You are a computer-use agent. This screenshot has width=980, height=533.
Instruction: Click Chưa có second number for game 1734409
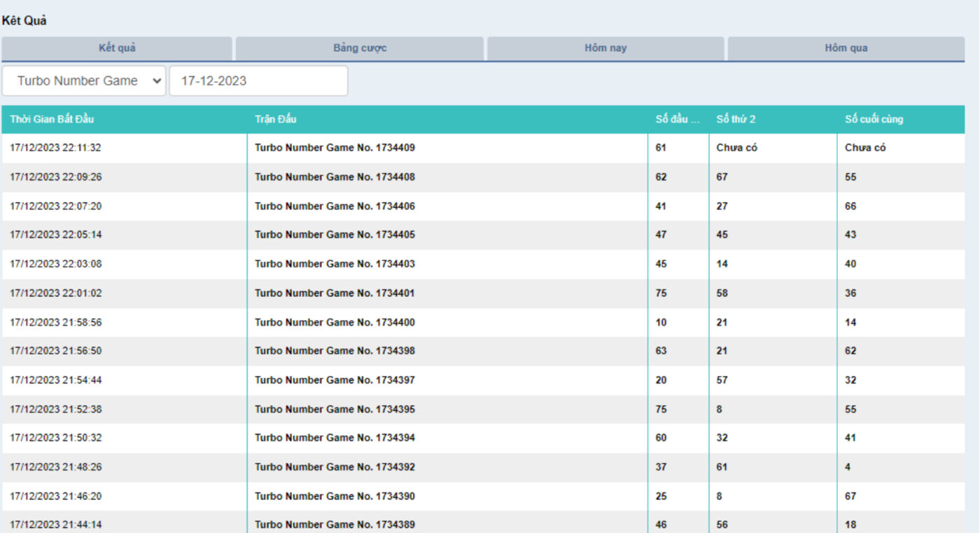coord(736,148)
